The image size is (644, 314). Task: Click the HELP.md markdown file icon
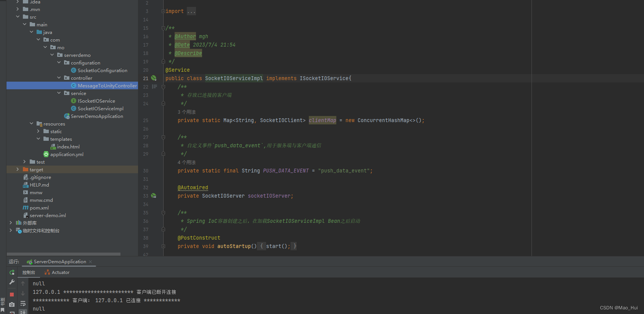(x=26, y=185)
